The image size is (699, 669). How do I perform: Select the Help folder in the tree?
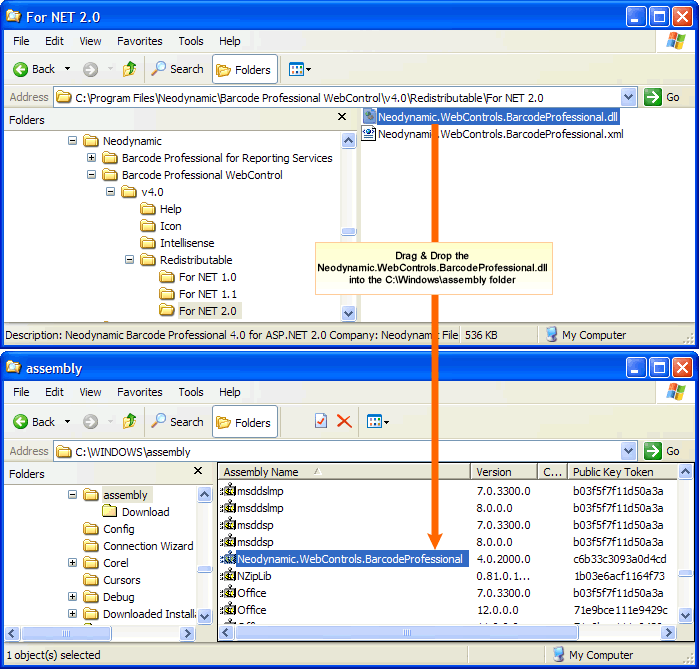[160, 209]
